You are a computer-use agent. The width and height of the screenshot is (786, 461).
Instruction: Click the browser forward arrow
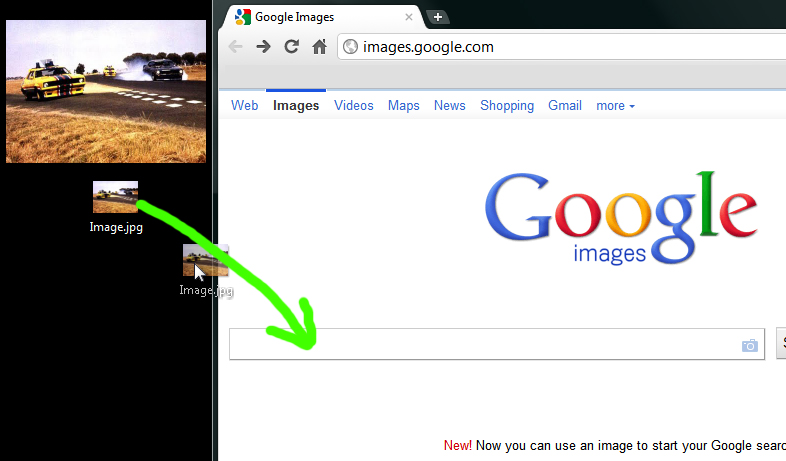263,47
